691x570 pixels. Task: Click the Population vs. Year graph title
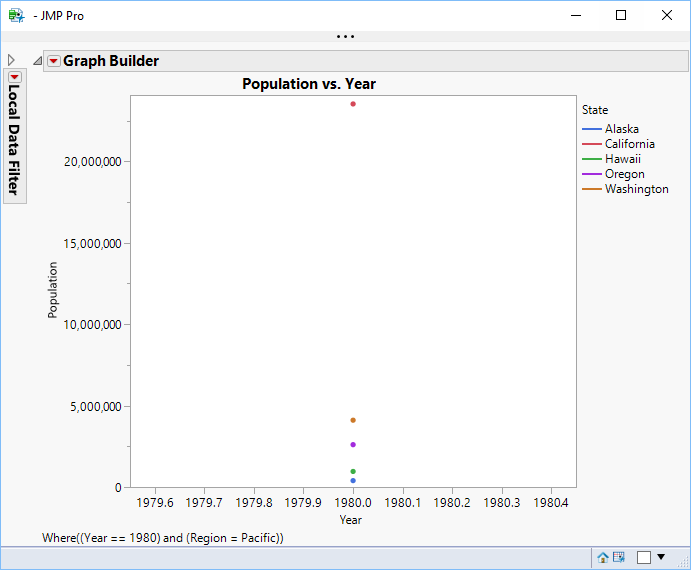pos(309,84)
